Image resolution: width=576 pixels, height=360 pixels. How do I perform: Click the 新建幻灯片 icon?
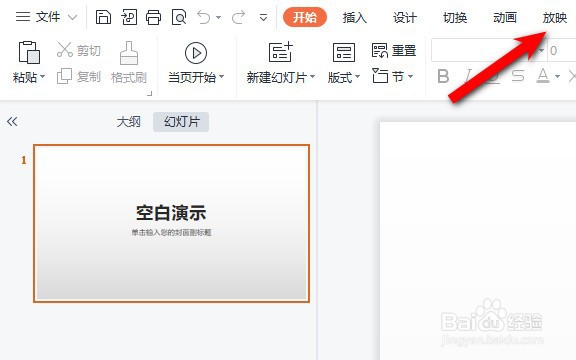[281, 52]
